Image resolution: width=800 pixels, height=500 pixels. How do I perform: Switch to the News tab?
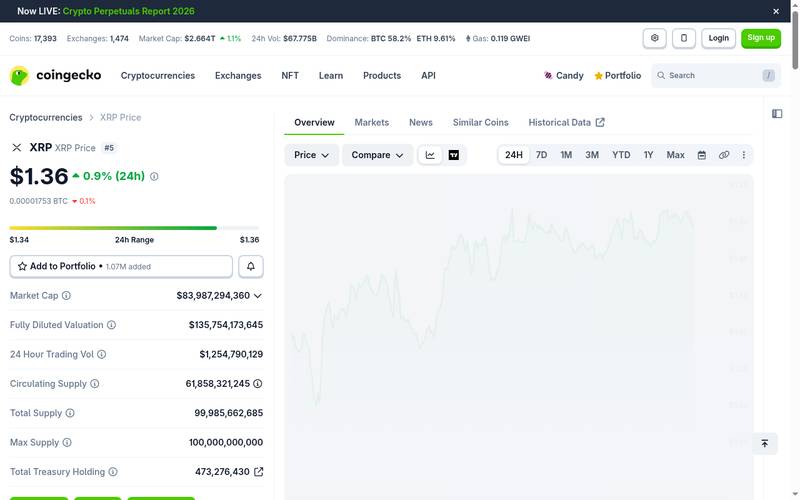click(x=420, y=122)
